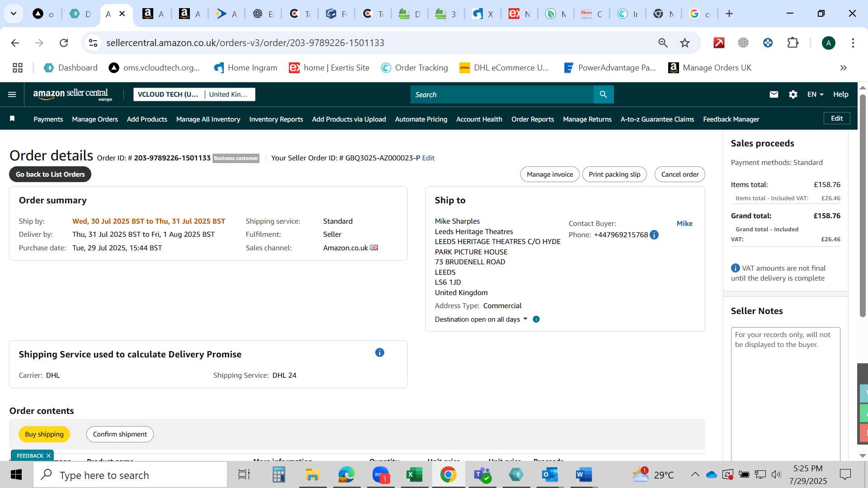This screenshot has width=868, height=488.
Task: Show hidden system tray icons
Action: (x=695, y=474)
